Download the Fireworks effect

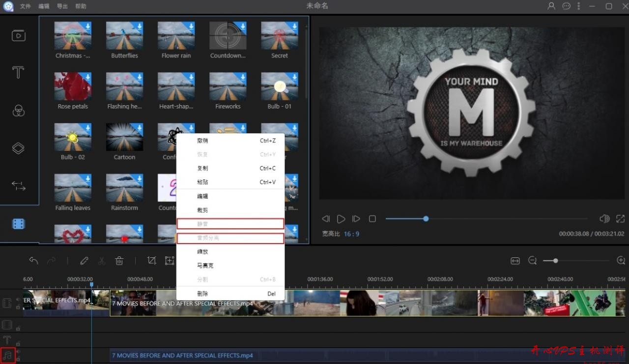pyautogui.click(x=243, y=77)
